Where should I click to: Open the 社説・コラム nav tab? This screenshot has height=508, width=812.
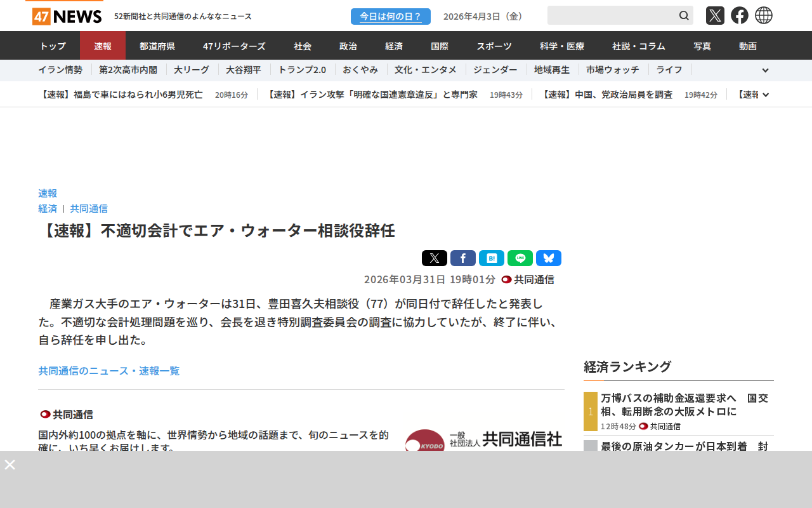pyautogui.click(x=639, y=46)
